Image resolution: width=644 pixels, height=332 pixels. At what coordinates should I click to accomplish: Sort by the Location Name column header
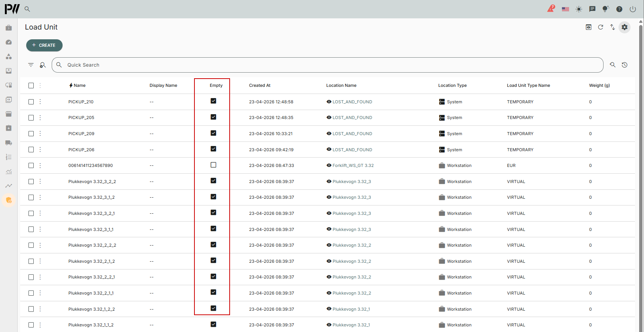(x=341, y=85)
